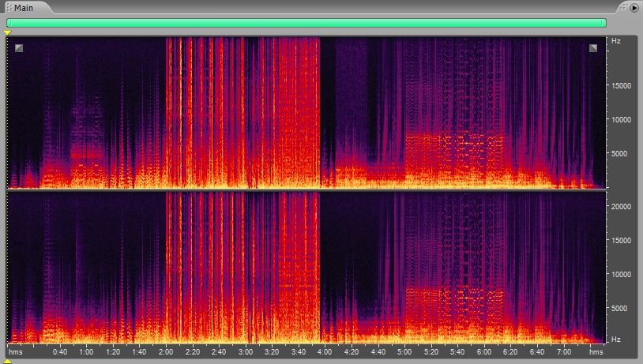
Task: Click the yellow playhead marker at the top
Action: (x=8, y=32)
